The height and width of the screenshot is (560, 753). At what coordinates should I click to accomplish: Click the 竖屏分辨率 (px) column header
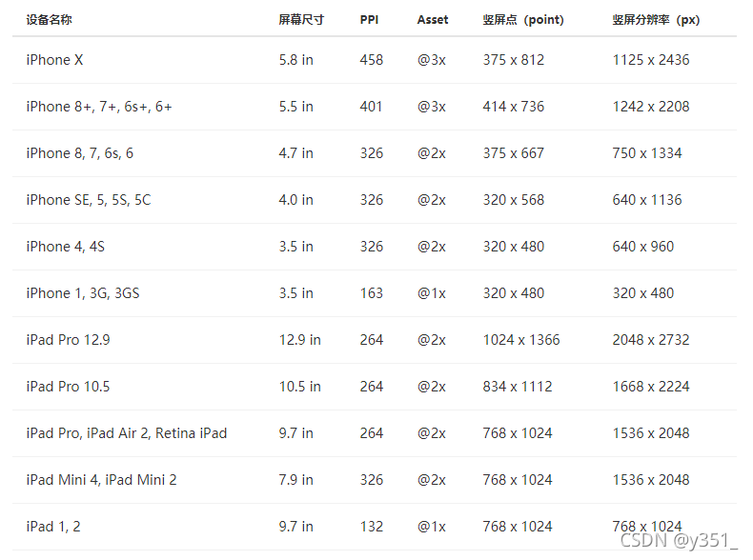[x=656, y=20]
